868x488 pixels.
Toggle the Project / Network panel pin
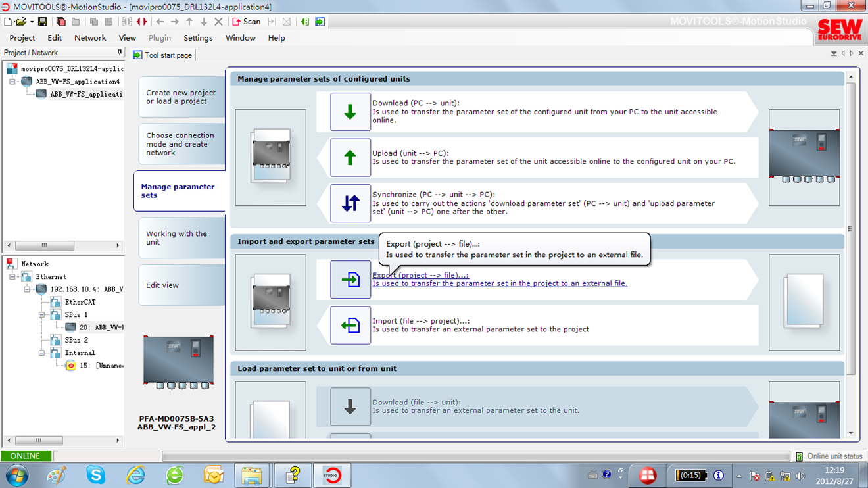pos(120,53)
